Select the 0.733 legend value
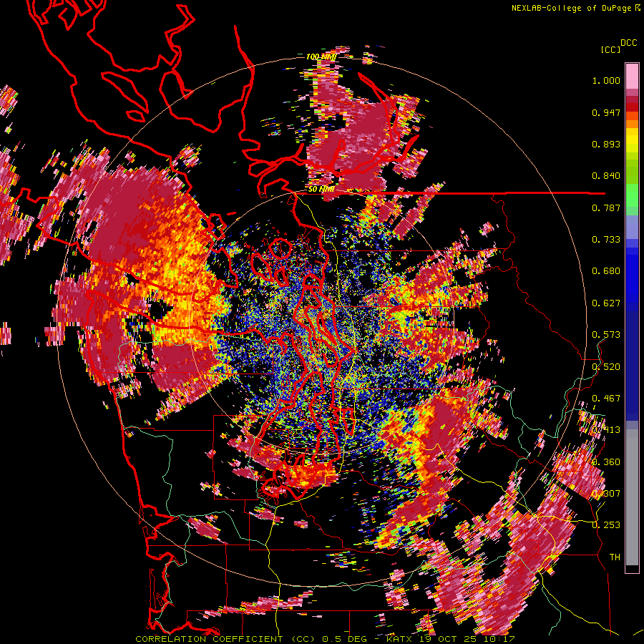The width and height of the screenshot is (644, 644). click(606, 240)
